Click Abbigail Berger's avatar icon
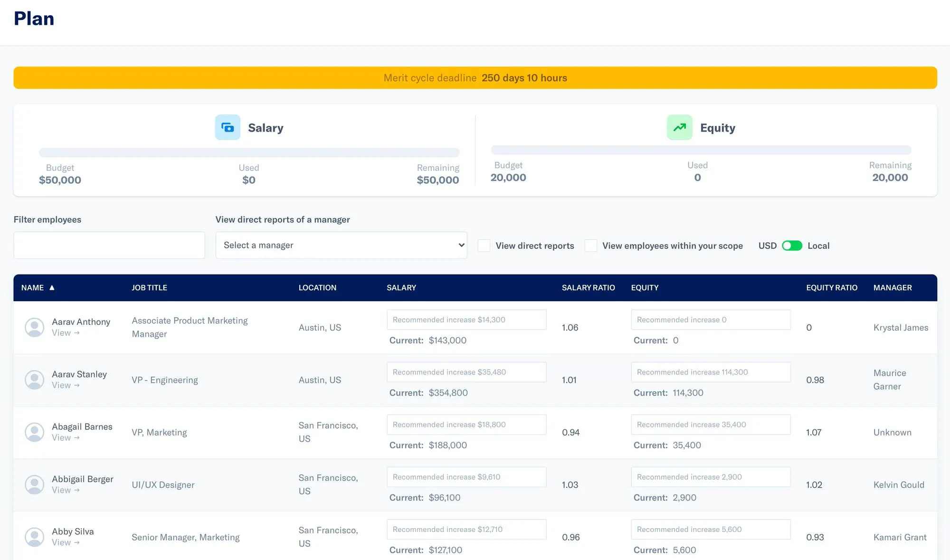The width and height of the screenshot is (950, 560). [34, 484]
